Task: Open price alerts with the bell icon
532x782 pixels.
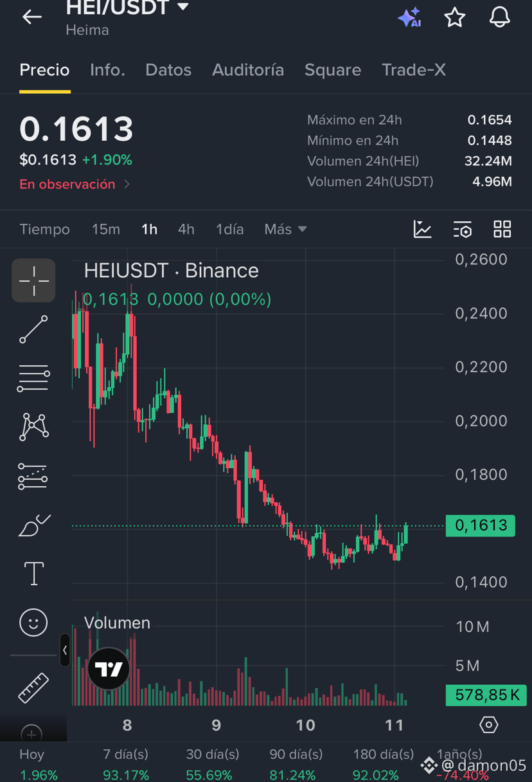Action: 499,17
